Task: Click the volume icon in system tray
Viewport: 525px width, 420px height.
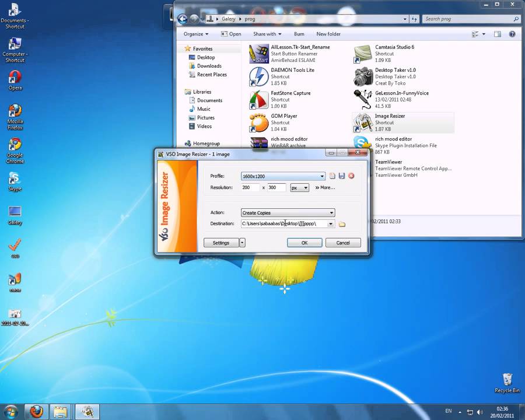Action: click(480, 412)
